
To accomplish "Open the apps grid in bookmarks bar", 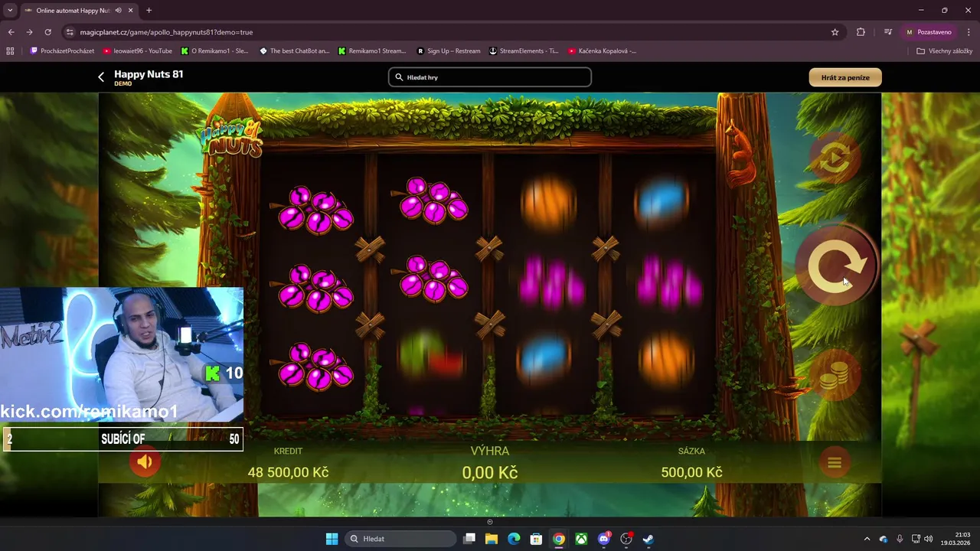I will click(x=10, y=51).
